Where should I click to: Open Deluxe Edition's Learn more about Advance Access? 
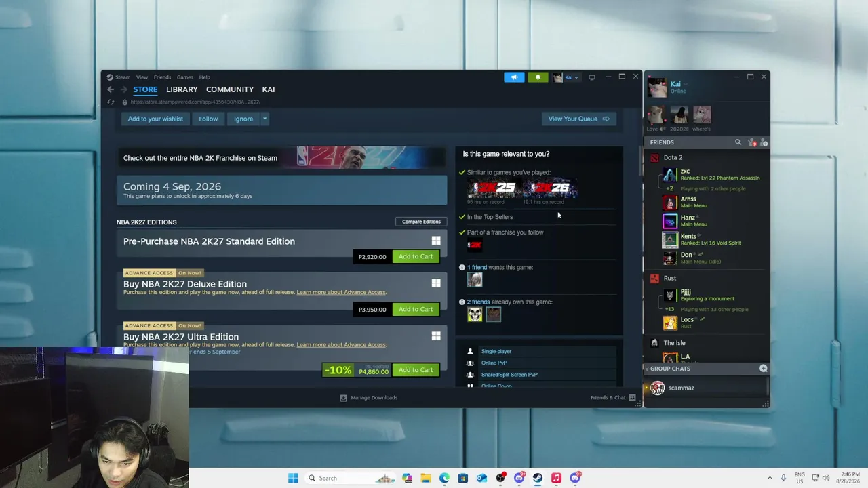click(341, 292)
